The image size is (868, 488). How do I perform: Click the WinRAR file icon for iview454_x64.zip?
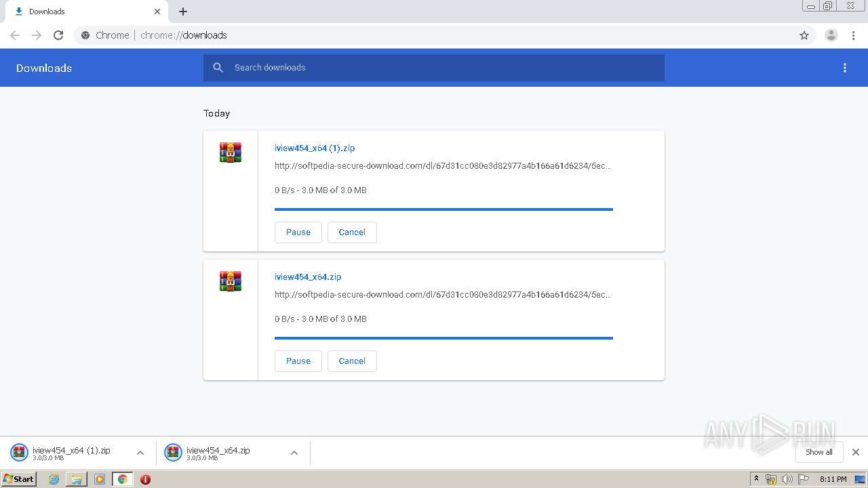point(231,281)
